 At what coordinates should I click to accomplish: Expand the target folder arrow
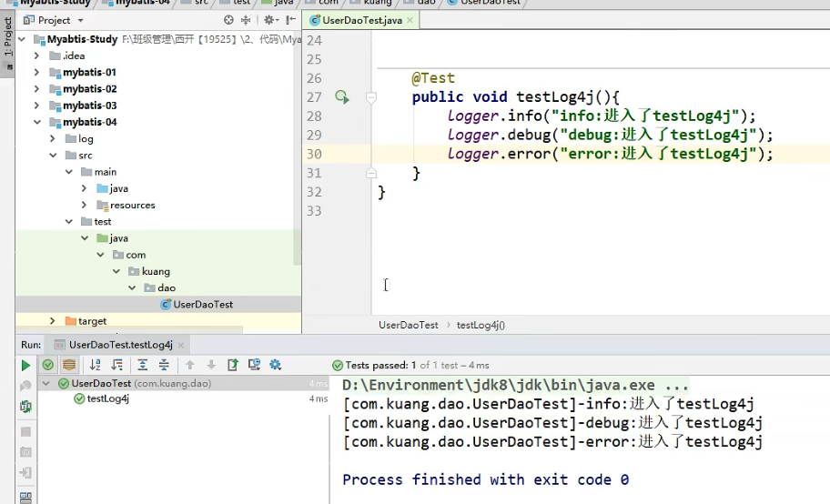(x=53, y=321)
